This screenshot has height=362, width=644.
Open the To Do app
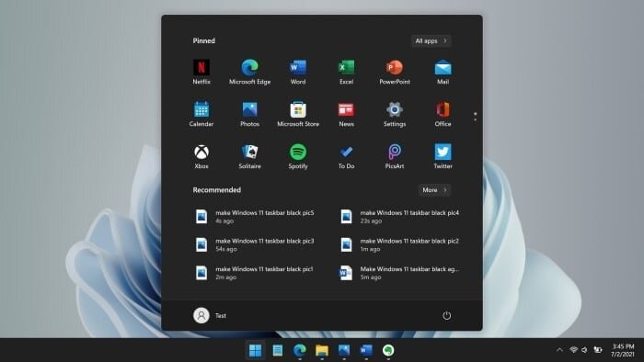[x=346, y=156]
